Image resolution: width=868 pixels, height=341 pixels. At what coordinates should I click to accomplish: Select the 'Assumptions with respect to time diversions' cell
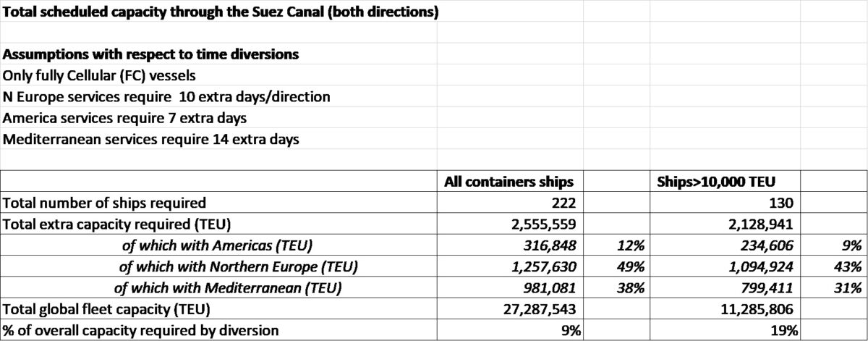pos(151,55)
